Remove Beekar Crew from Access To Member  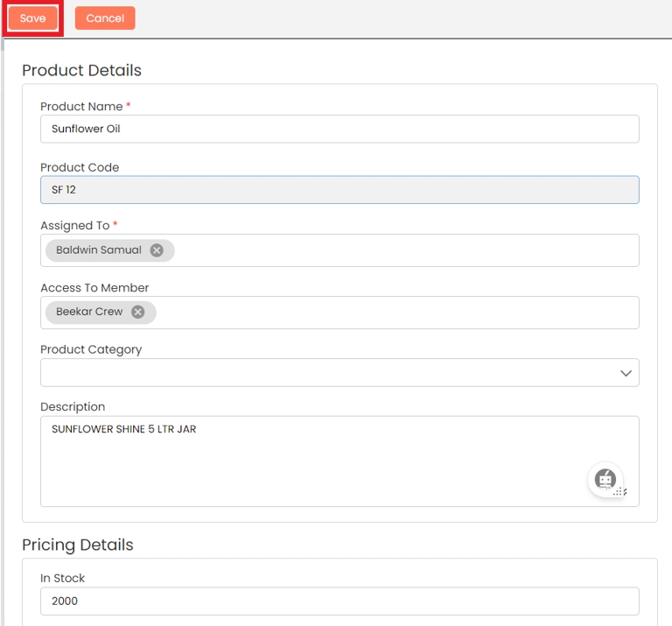pyautogui.click(x=138, y=312)
